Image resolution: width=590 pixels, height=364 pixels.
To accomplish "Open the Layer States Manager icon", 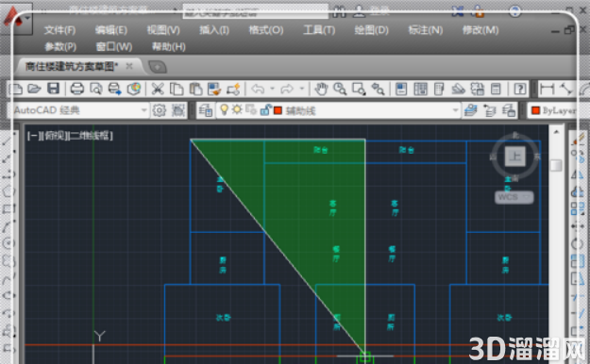I will pos(509,110).
